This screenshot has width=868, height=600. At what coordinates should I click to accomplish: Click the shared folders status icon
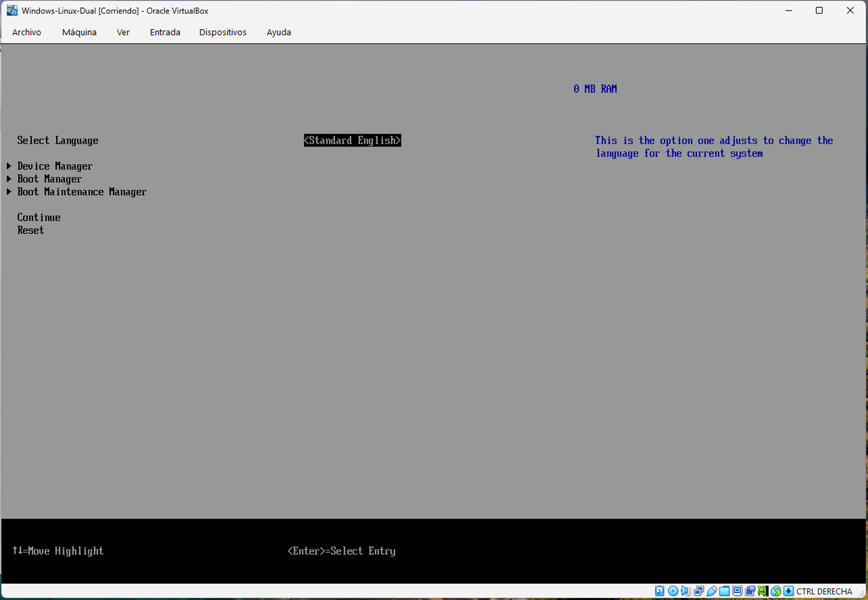pyautogui.click(x=724, y=591)
